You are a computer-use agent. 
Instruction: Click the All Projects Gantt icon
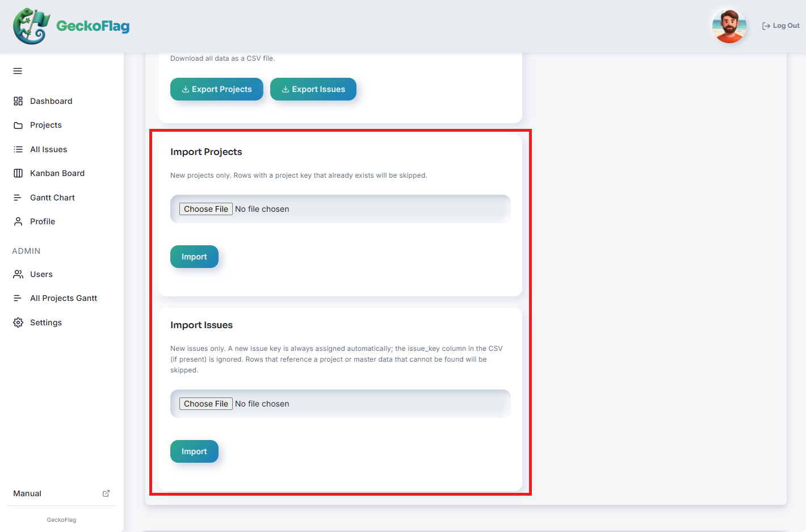point(18,298)
